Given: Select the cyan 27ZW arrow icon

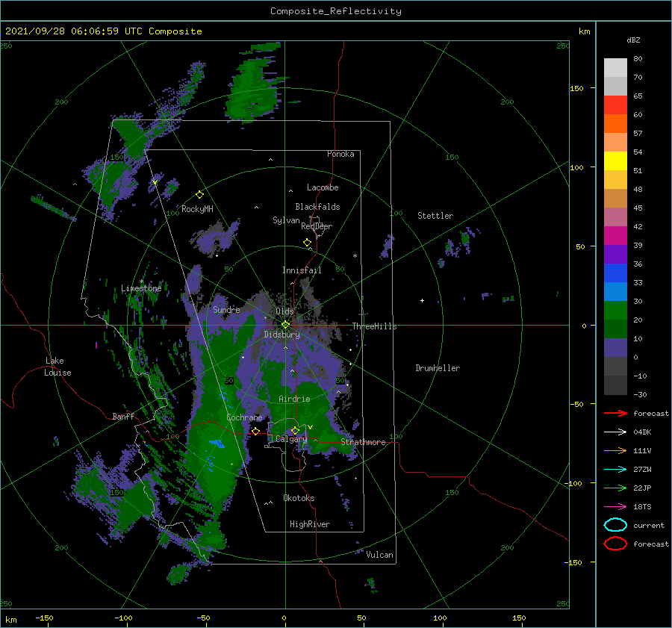Looking at the screenshot, I should (615, 469).
